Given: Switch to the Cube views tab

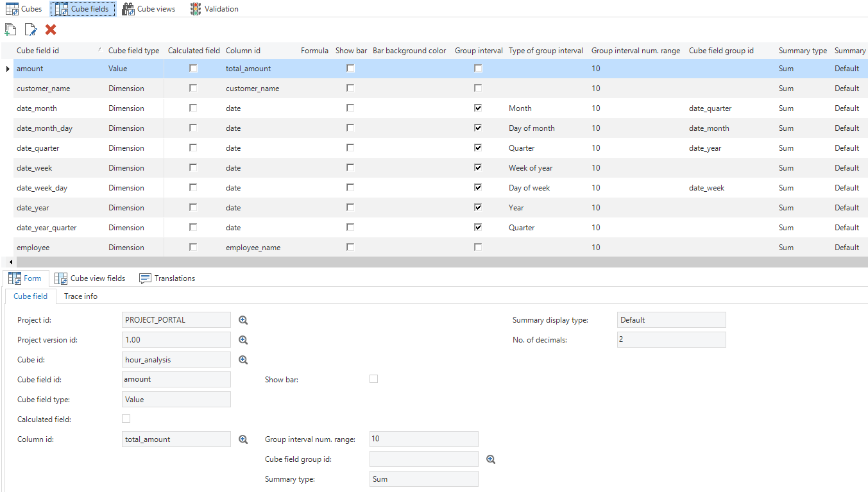Looking at the screenshot, I should tap(149, 9).
